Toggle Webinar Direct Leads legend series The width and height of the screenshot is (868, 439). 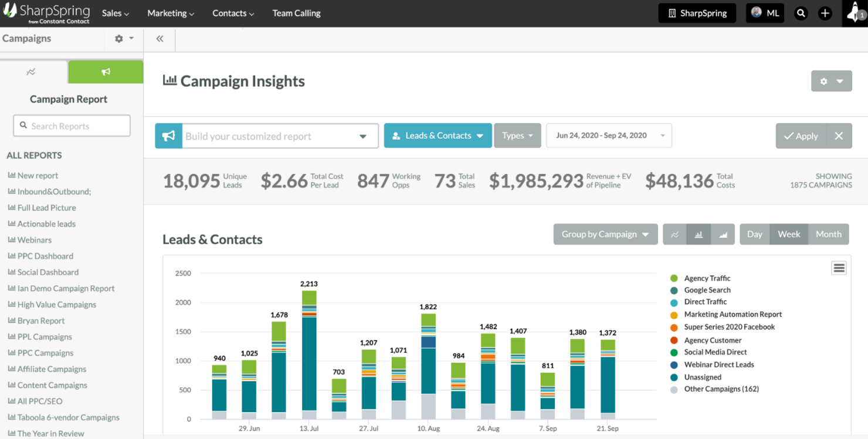(712, 365)
